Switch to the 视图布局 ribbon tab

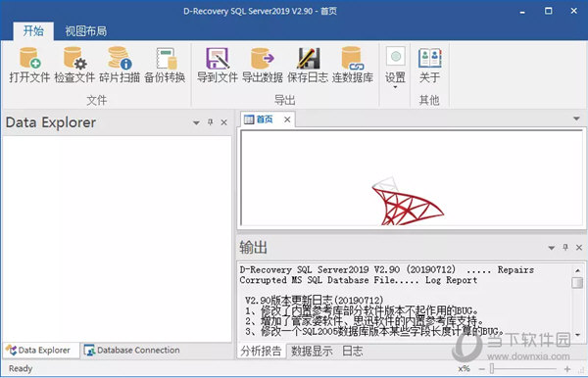coord(86,31)
